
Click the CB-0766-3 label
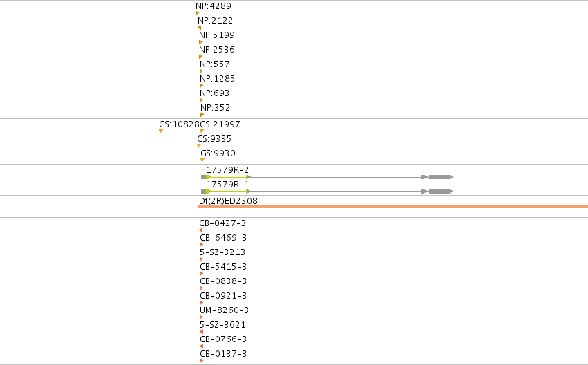click(x=223, y=339)
